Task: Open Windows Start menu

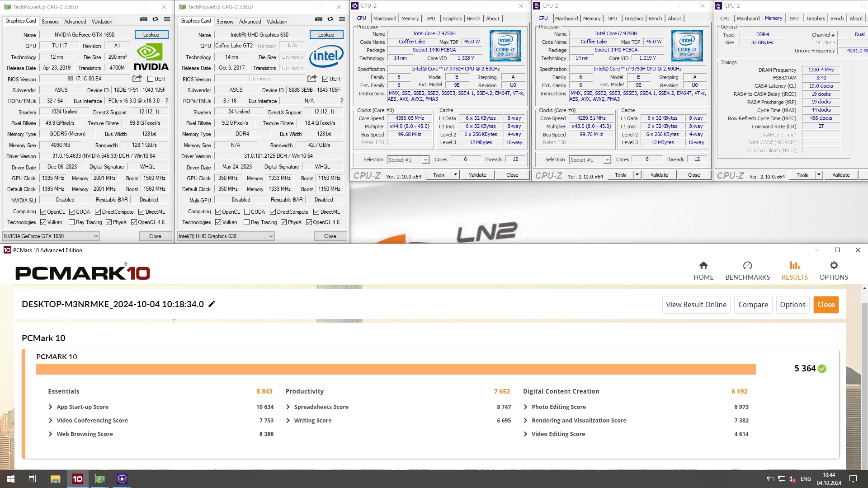Action: 11,479
